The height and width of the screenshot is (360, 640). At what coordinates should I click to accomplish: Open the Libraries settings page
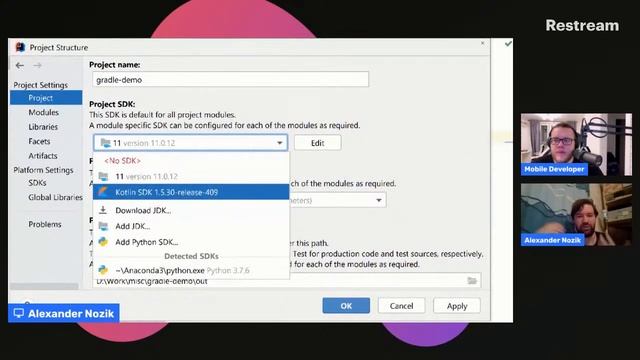tap(43, 127)
